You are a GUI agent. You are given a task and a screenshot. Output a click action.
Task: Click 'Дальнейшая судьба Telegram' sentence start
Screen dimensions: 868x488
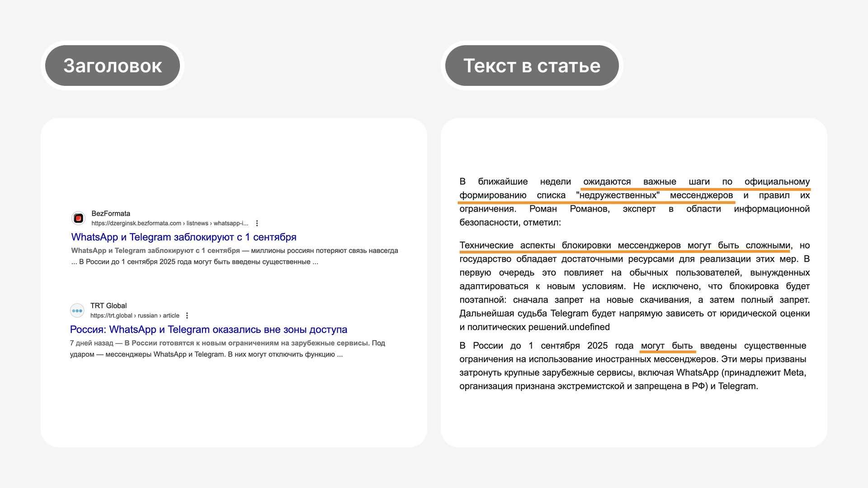524,313
